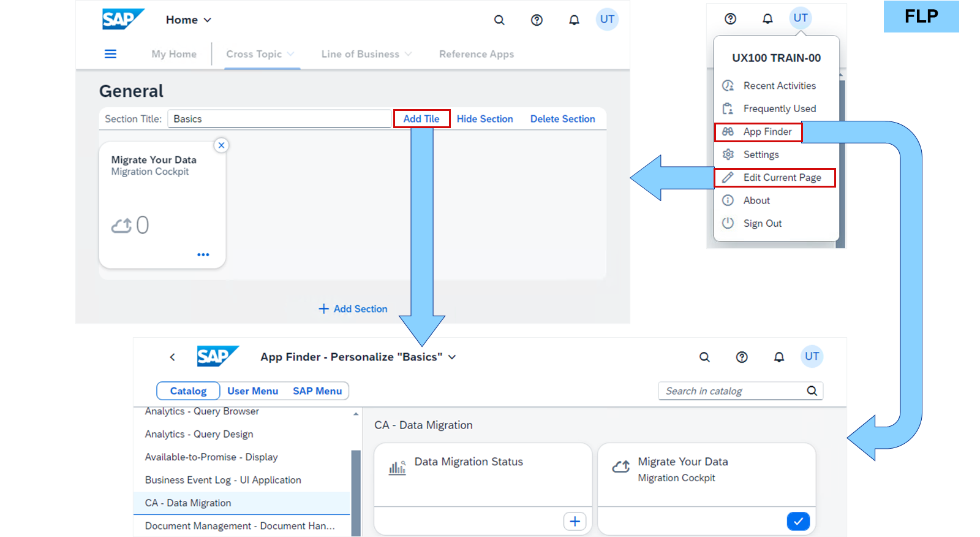Expand the Home title dropdown
Image resolution: width=980 pixels, height=537 pixels.
click(208, 20)
